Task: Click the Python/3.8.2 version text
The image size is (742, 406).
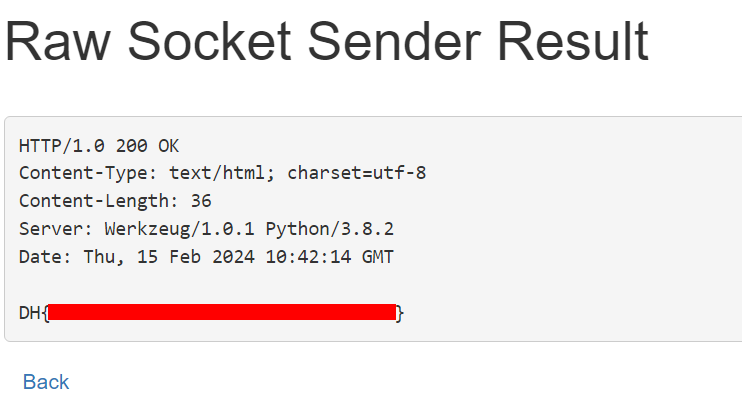Action: click(x=329, y=229)
